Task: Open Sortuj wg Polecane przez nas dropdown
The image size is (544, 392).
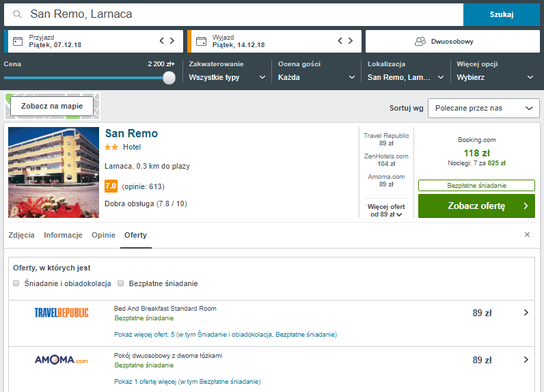Action: 484,108
